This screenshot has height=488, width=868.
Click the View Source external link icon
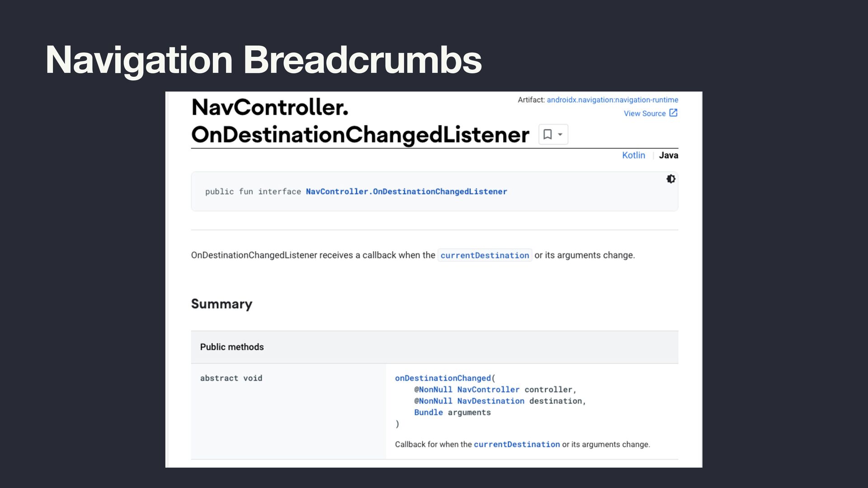pos(673,113)
